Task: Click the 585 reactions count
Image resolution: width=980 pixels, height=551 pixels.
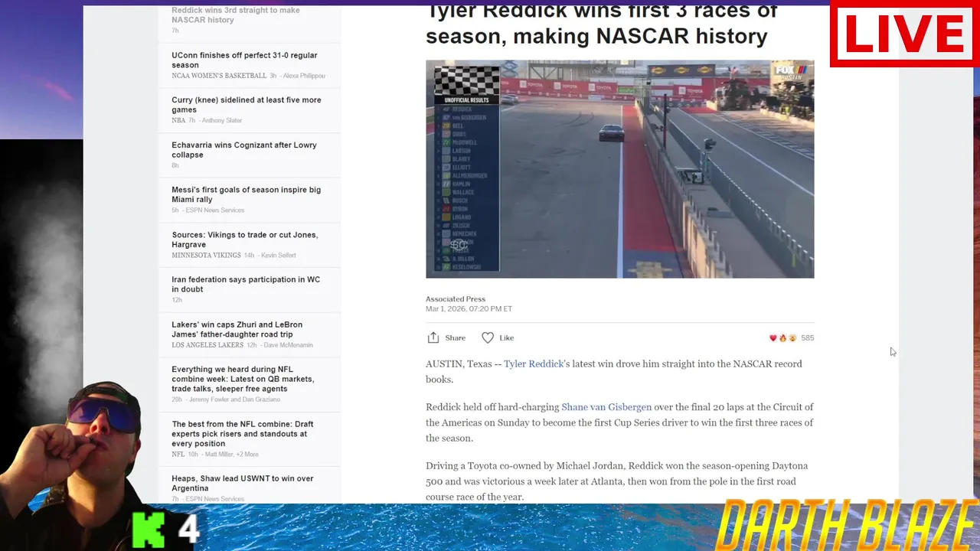Action: (808, 337)
